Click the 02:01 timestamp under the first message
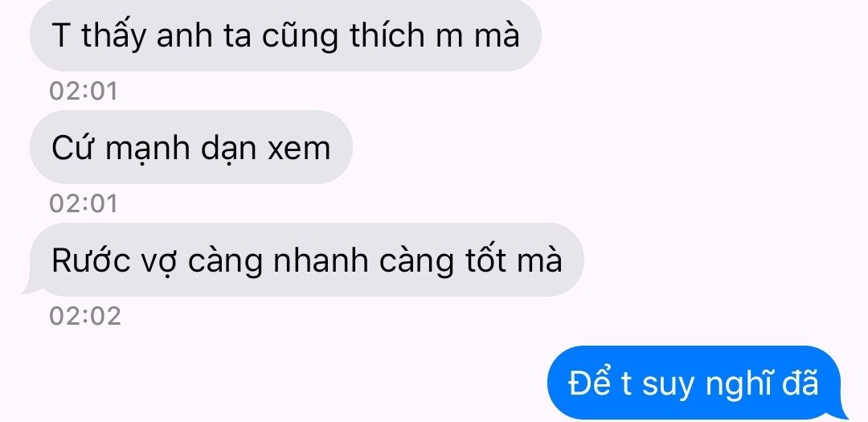This screenshot has width=868, height=422. tap(84, 92)
